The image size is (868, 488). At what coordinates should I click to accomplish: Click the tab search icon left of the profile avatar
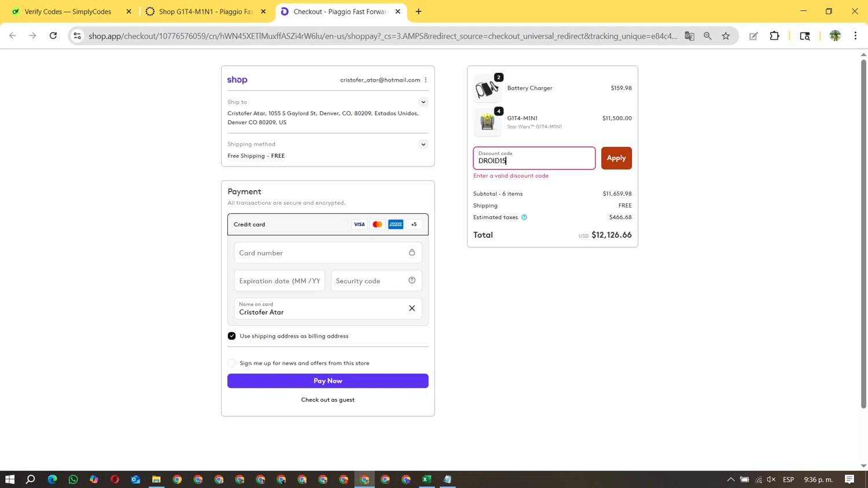[805, 36]
